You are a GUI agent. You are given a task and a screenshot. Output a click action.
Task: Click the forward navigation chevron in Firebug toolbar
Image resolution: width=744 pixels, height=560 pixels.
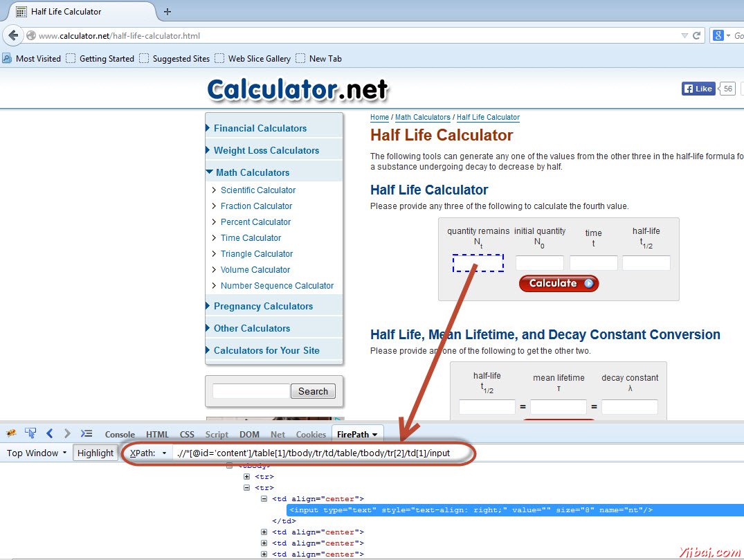pos(66,433)
